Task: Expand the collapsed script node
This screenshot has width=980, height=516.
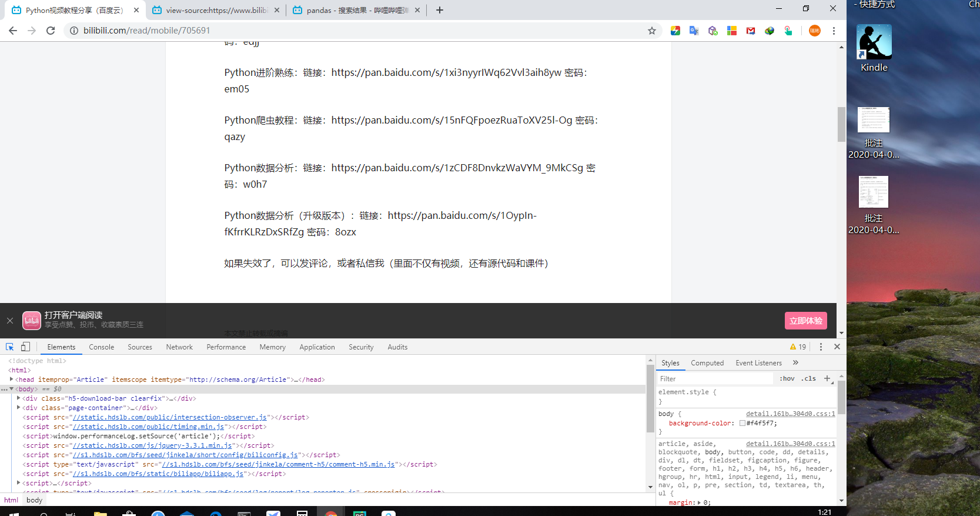Action: [19, 483]
